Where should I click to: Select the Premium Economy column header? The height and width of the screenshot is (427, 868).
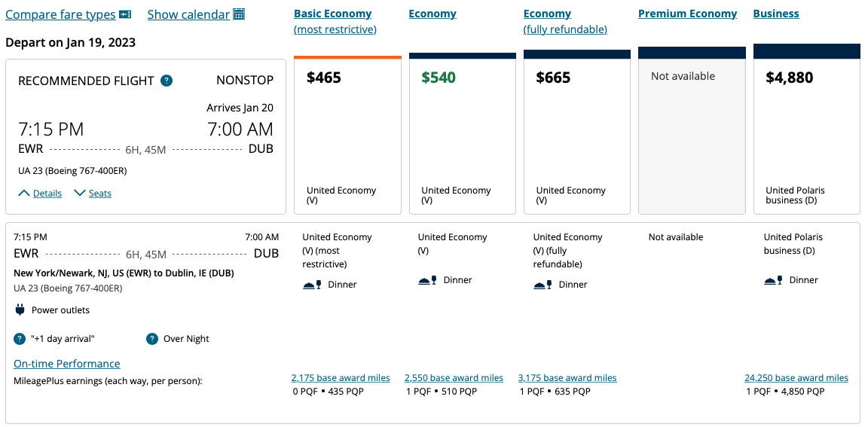[687, 14]
